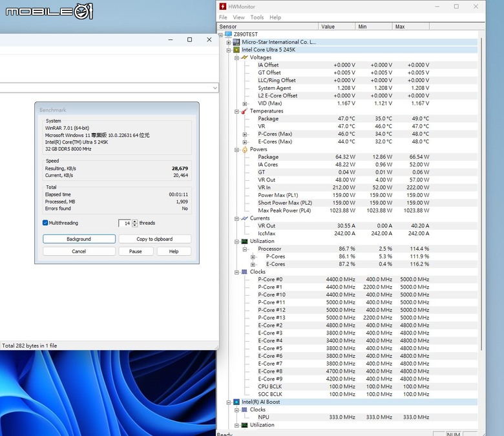The height and width of the screenshot is (436, 504).
Task: Collapse the Intel Core Ultra 5 245K node
Action: click(x=229, y=50)
